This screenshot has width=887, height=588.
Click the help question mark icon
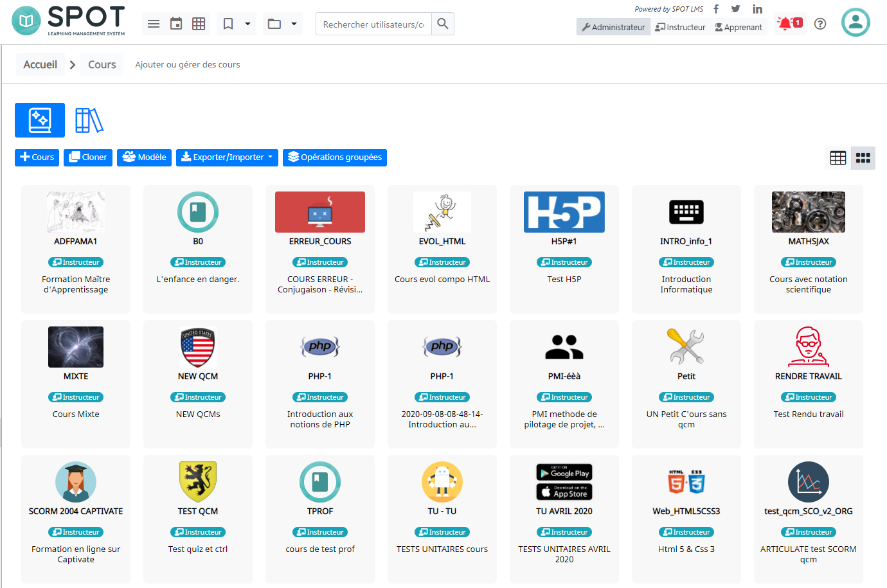tap(820, 23)
